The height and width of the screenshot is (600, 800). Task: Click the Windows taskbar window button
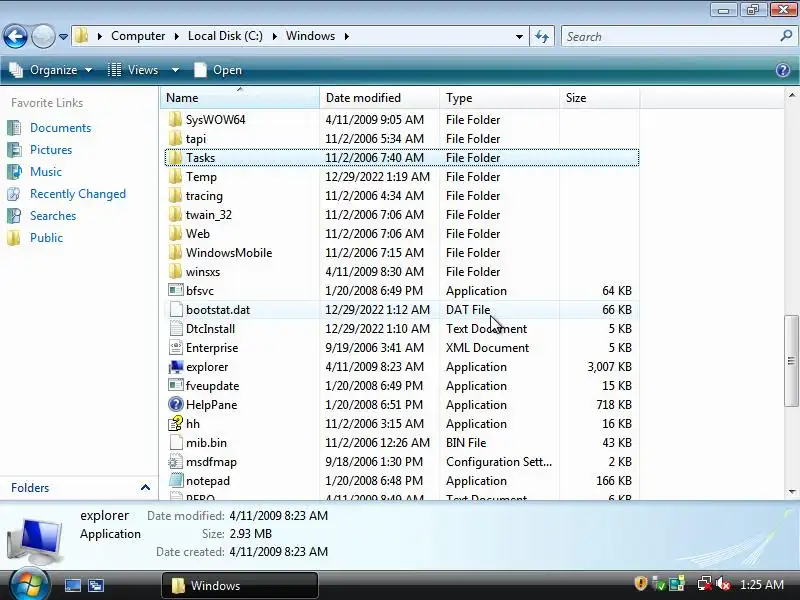click(240, 585)
